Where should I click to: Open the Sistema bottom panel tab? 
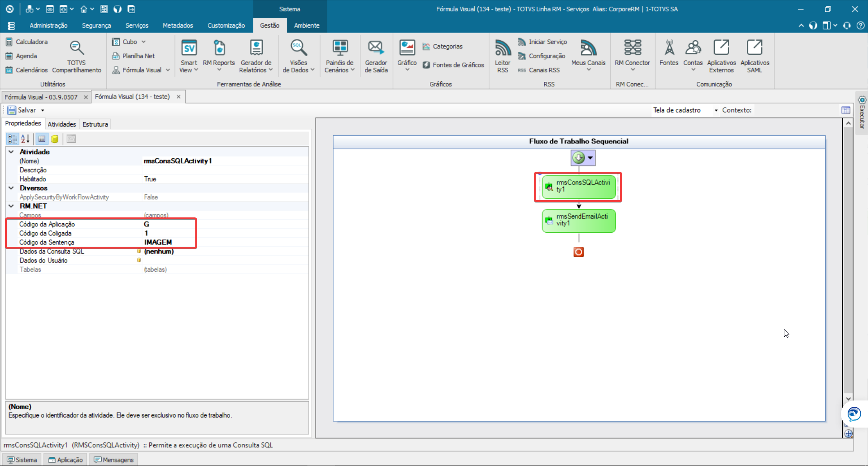[22, 460]
